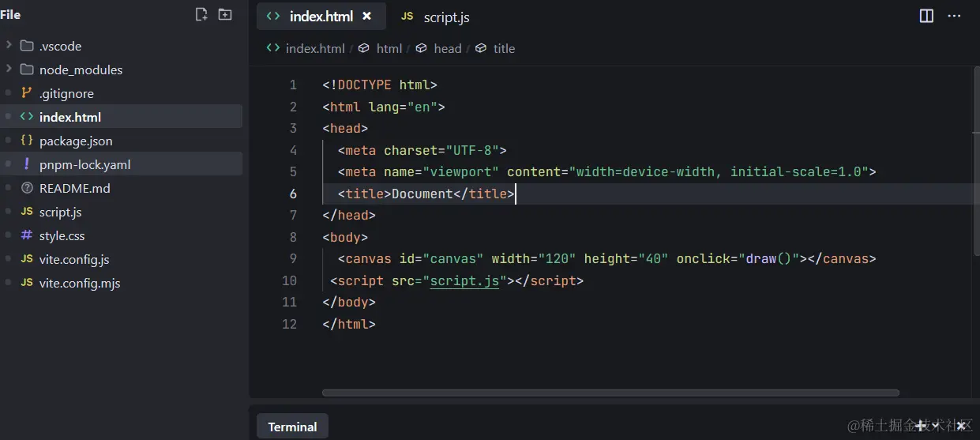
Task: Add a new terminal with plus icon
Action: [x=920, y=426]
